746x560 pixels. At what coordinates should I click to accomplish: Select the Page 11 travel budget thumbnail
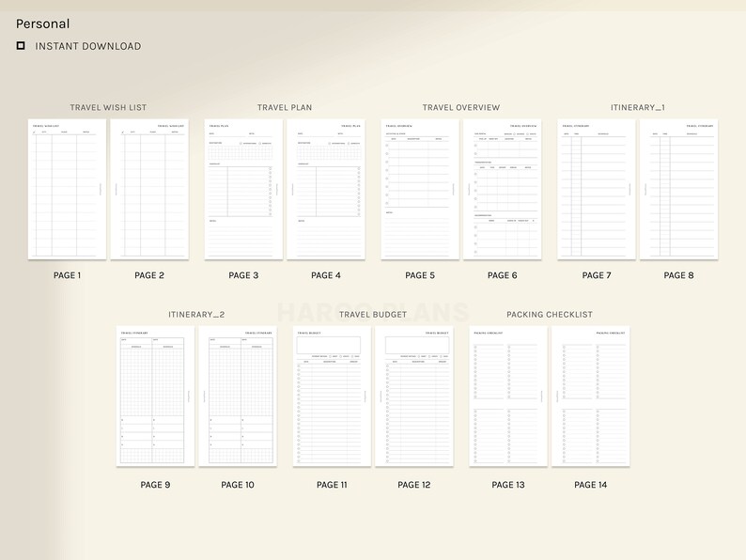click(x=332, y=396)
